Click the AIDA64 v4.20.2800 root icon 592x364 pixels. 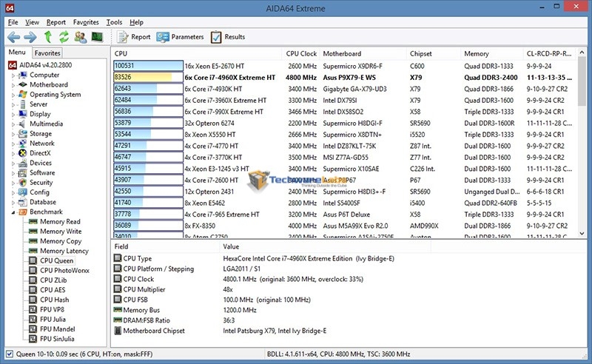tap(13, 65)
